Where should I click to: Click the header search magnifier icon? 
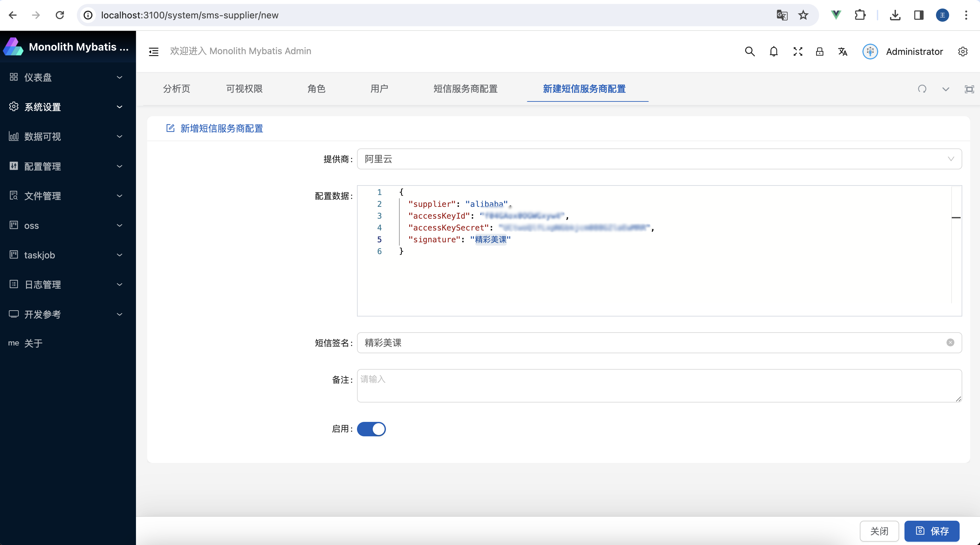(x=749, y=51)
